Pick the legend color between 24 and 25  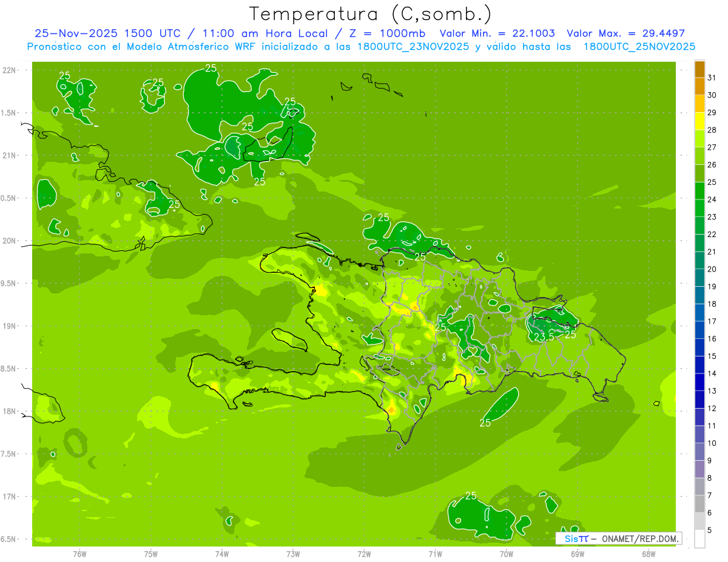(x=699, y=191)
